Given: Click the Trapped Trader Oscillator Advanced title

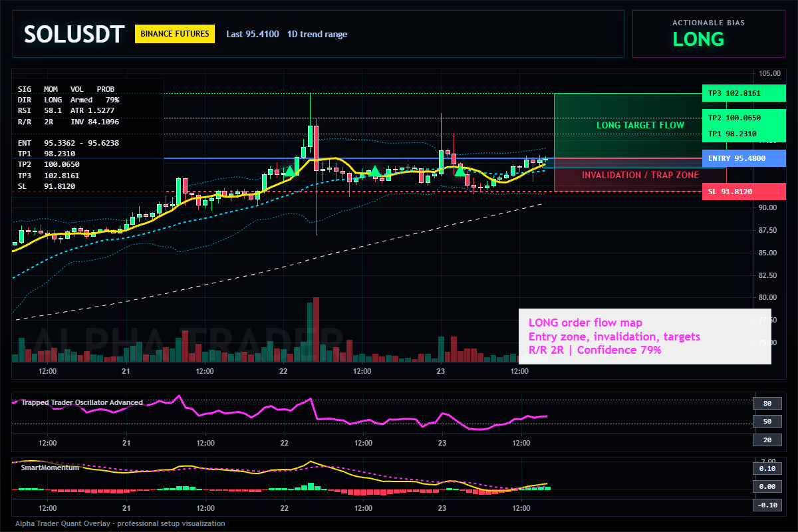Looking at the screenshot, I should pos(82,402).
